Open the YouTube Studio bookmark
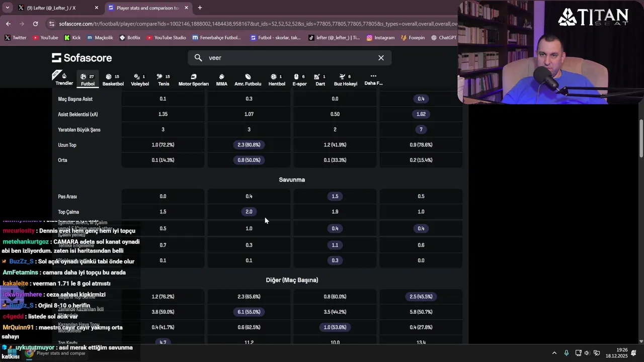The image size is (644, 362). click(166, 38)
